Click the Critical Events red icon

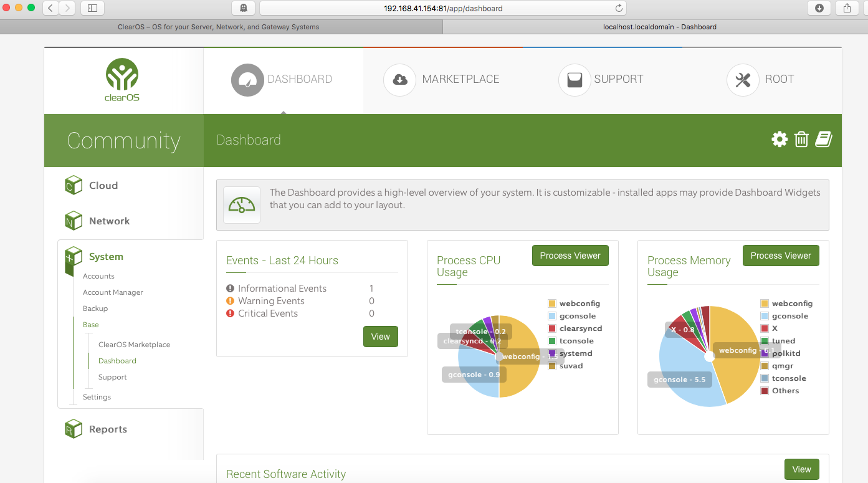coord(230,313)
